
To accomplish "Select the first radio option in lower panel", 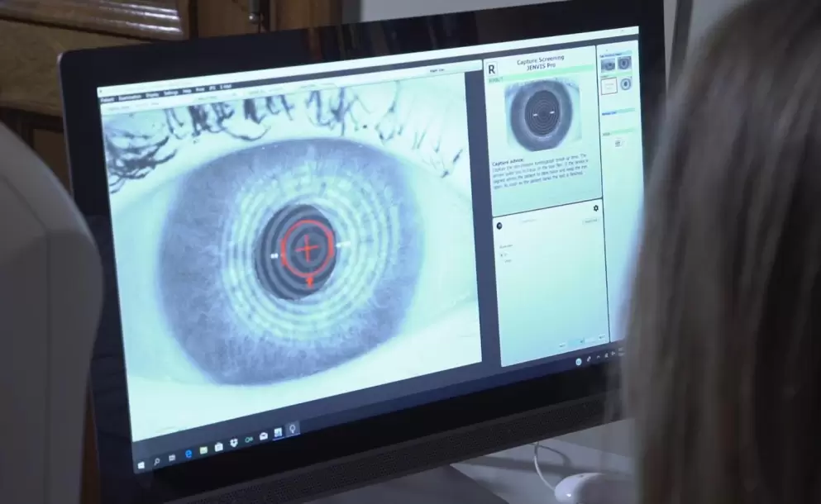I will click(x=502, y=255).
